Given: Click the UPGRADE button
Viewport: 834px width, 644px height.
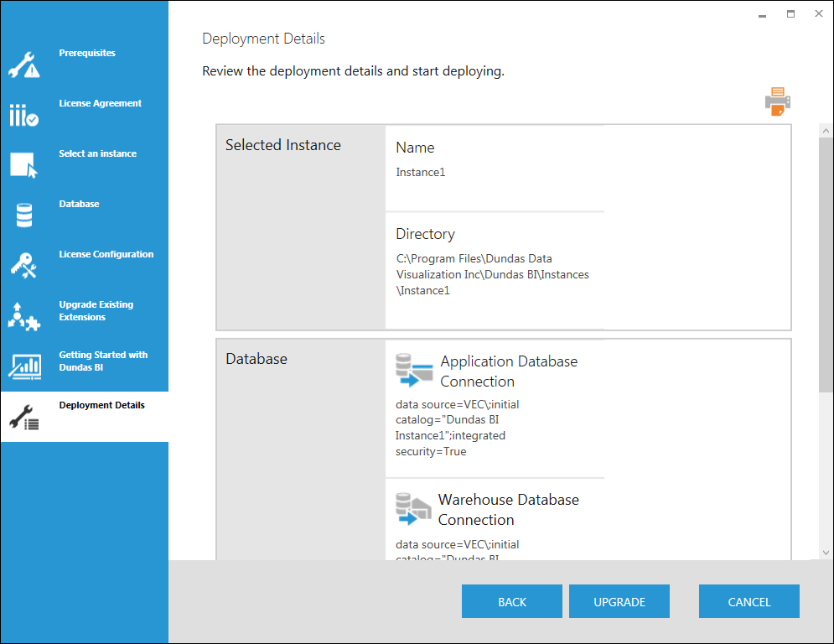Looking at the screenshot, I should (x=619, y=601).
